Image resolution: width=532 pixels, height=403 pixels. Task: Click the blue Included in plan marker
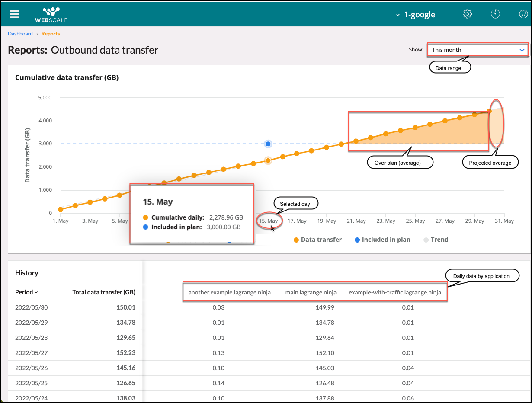[x=268, y=144]
